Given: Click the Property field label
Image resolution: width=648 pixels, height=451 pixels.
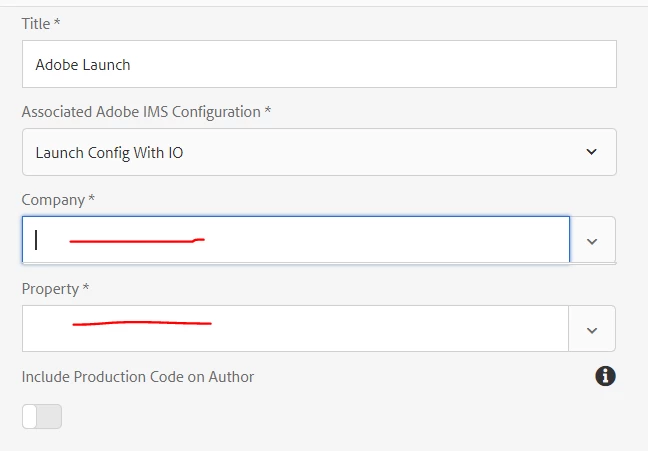Looking at the screenshot, I should click(x=55, y=289).
